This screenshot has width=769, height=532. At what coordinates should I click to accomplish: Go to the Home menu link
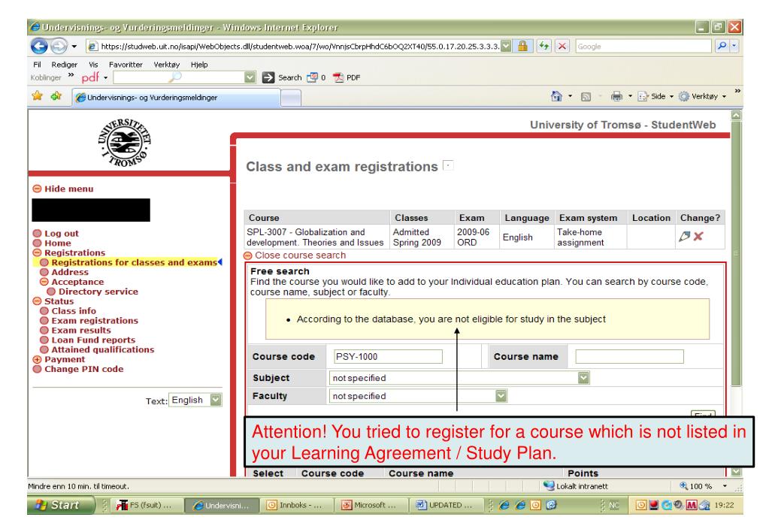point(58,243)
